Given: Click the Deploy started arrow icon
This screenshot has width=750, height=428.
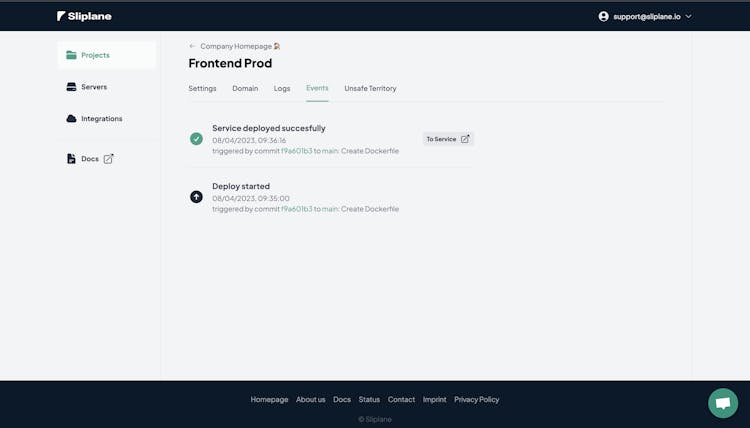Looking at the screenshot, I should pos(196,197).
